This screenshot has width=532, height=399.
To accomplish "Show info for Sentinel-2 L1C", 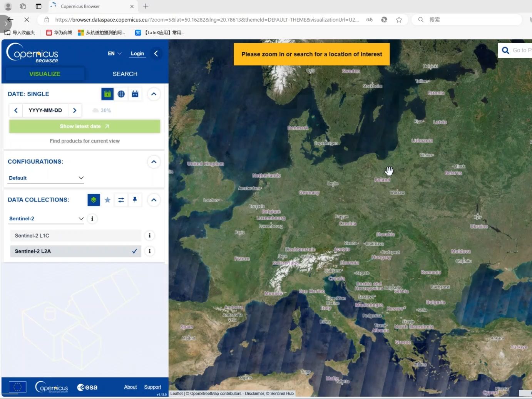I will point(150,236).
